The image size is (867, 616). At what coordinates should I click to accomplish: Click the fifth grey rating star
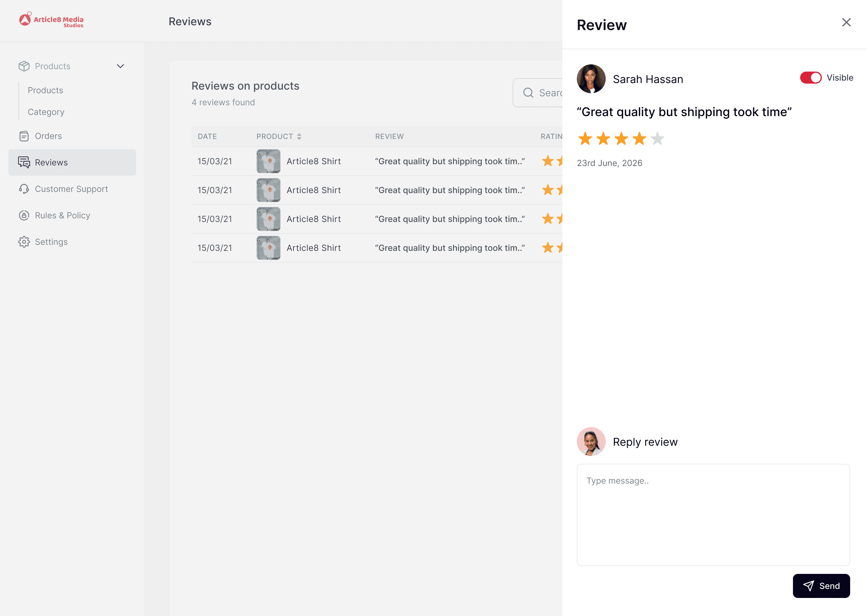pos(657,139)
